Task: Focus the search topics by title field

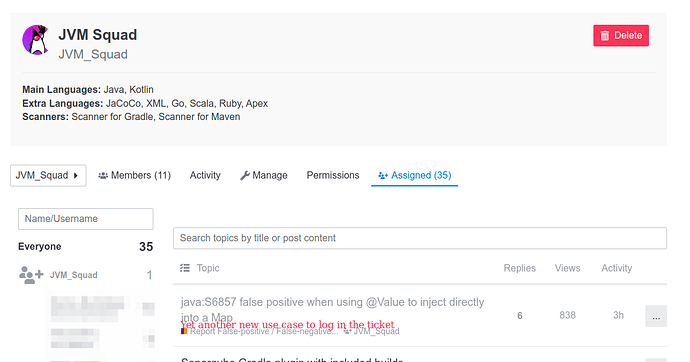Action: 420,238
